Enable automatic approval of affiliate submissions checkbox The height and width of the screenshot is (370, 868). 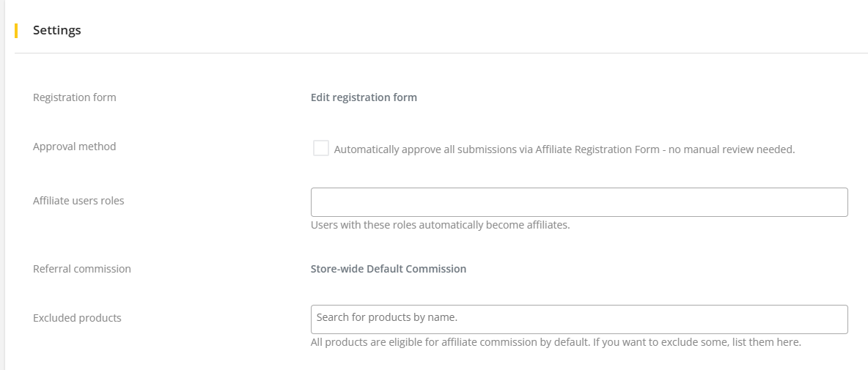(320, 148)
